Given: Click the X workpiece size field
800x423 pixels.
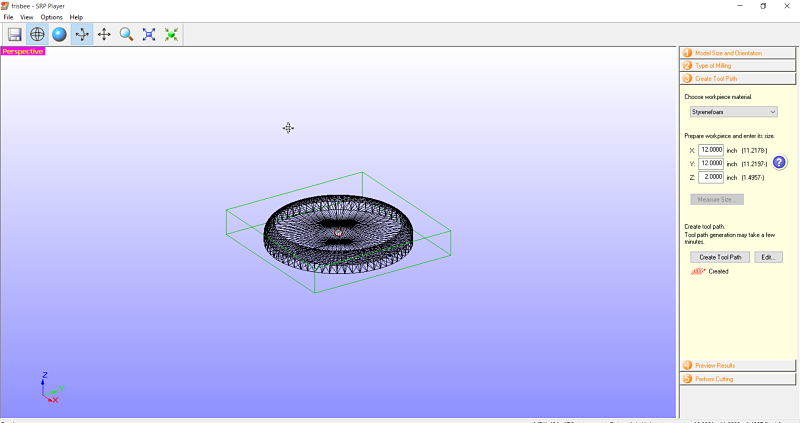Looking at the screenshot, I should (x=711, y=150).
